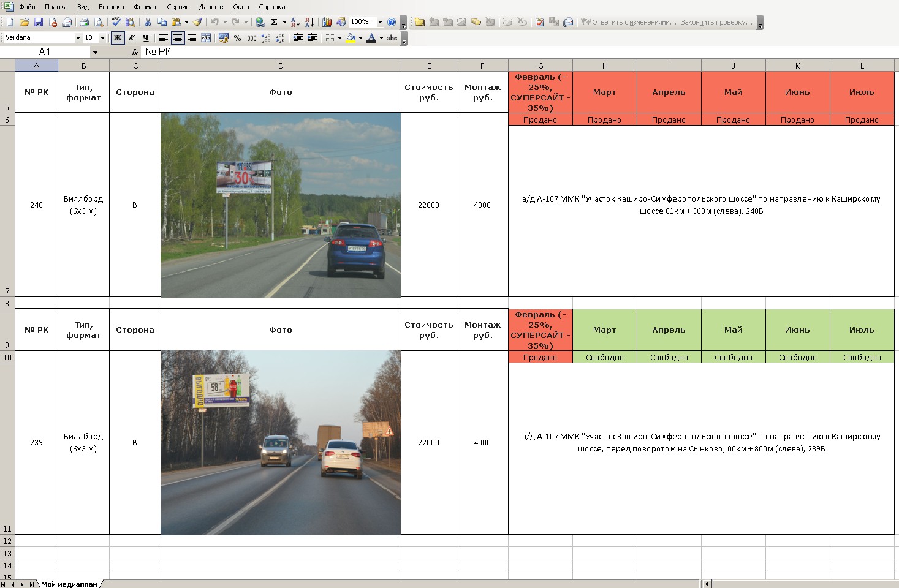
Task: Toggle bold Ж formatting
Action: pyautogui.click(x=118, y=38)
